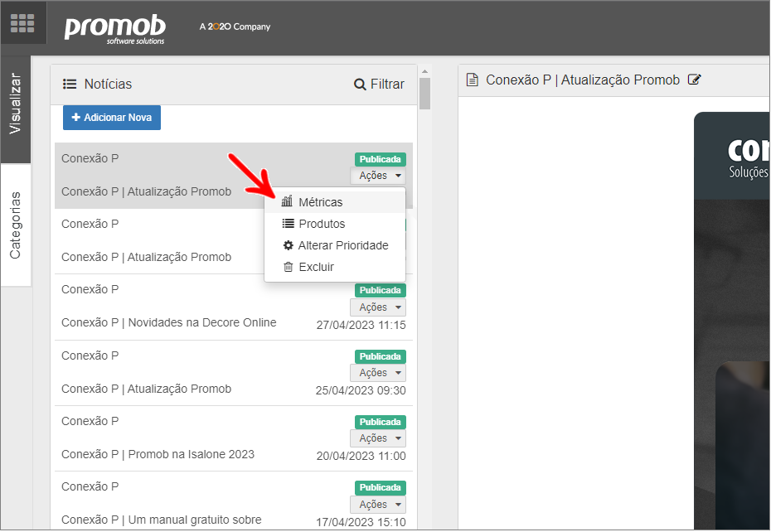Click the Produtos list icon

click(289, 224)
